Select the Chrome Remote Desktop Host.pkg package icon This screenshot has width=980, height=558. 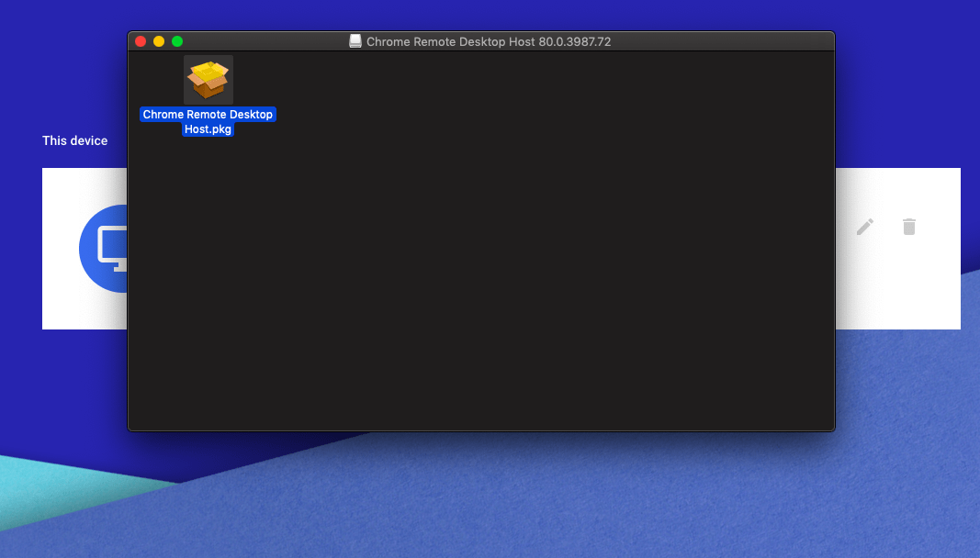point(208,80)
